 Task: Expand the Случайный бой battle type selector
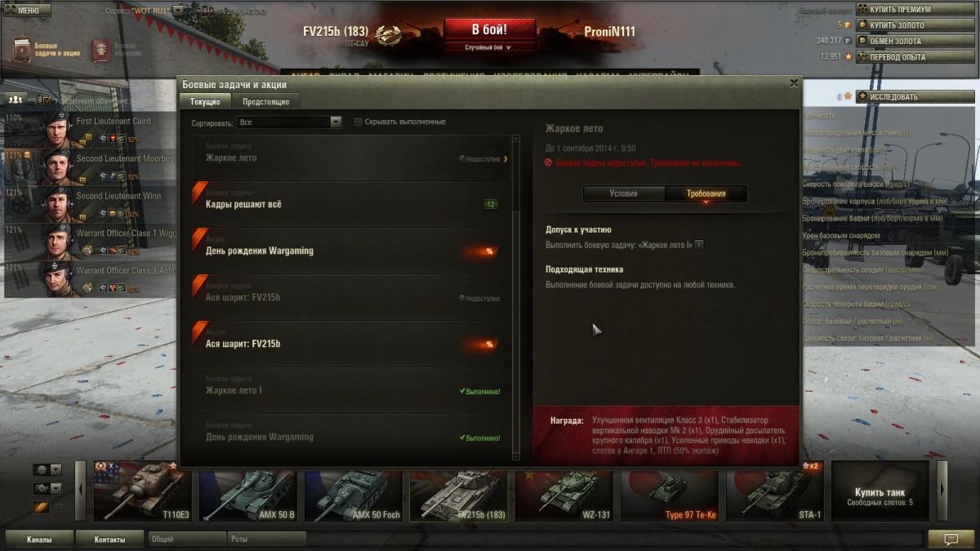coord(488,47)
